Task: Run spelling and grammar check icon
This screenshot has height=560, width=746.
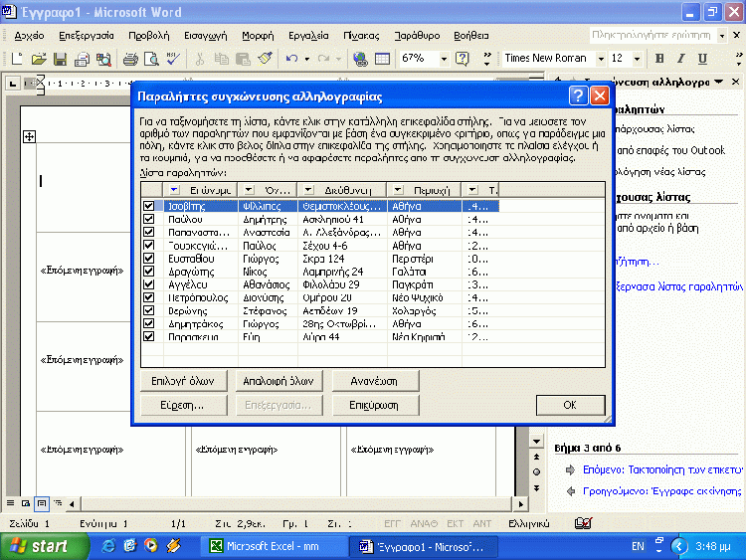Action: coord(174,59)
